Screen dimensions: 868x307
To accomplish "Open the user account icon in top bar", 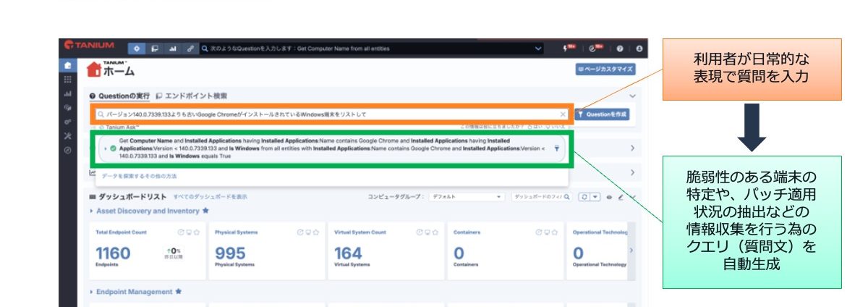I will click(639, 49).
